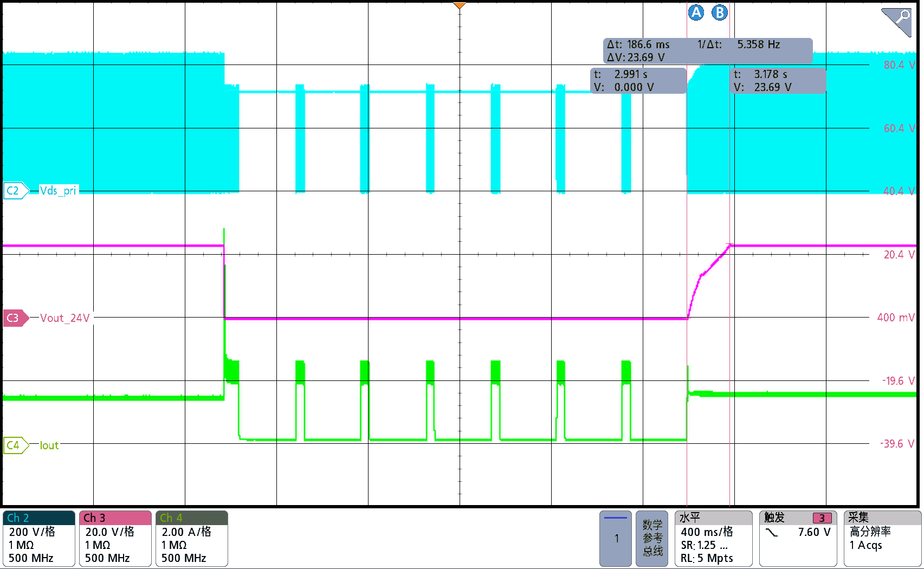Image resolution: width=924 pixels, height=569 pixels.
Task: Click the zoom magnifier icon in corner
Action: point(896,22)
